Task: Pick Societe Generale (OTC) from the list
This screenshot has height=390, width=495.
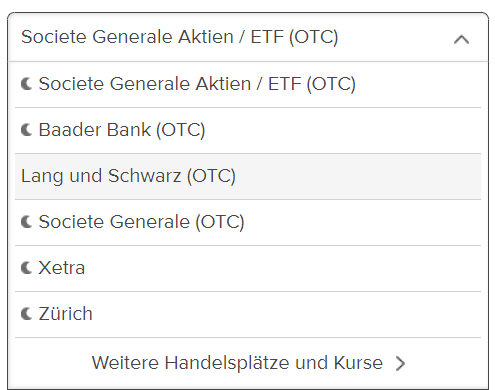Action: click(248, 222)
